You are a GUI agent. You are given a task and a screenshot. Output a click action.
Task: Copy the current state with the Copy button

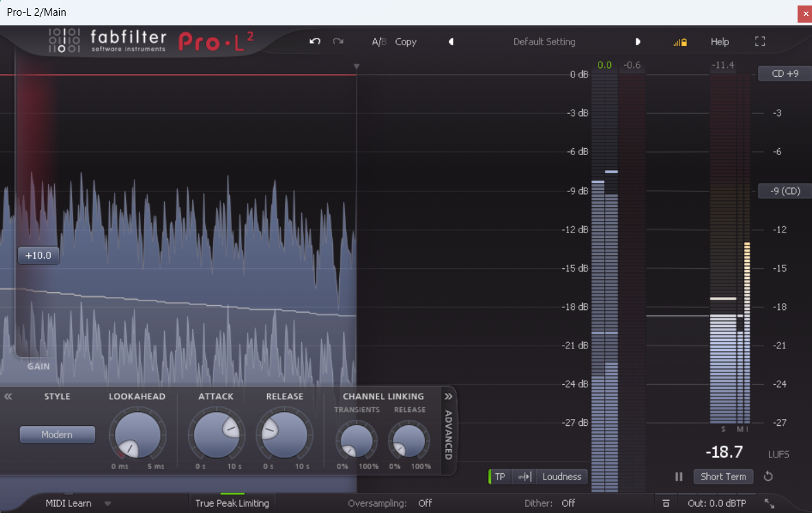coord(406,42)
